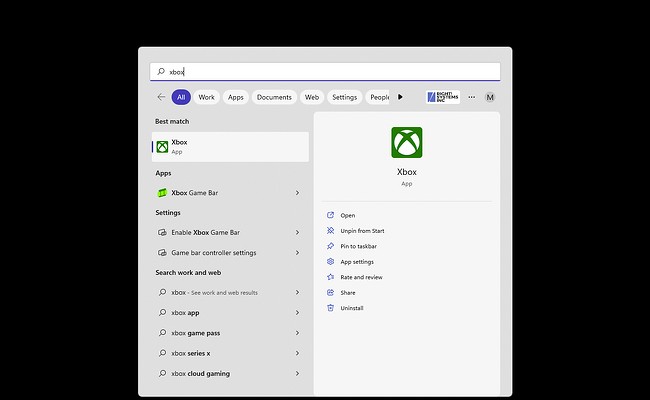Open the three-dots options menu
Screen dimensions: 650x400
472,97
